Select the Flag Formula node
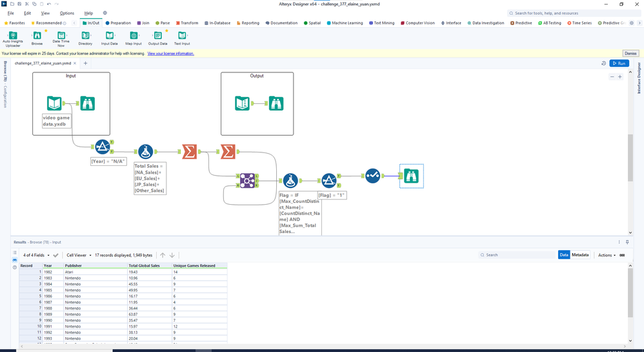Image resolution: width=644 pixels, height=352 pixels. tap(290, 181)
